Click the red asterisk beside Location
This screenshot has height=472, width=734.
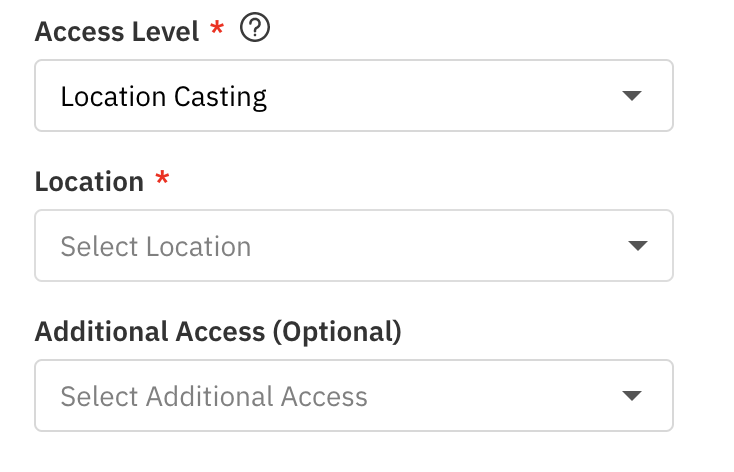163,181
